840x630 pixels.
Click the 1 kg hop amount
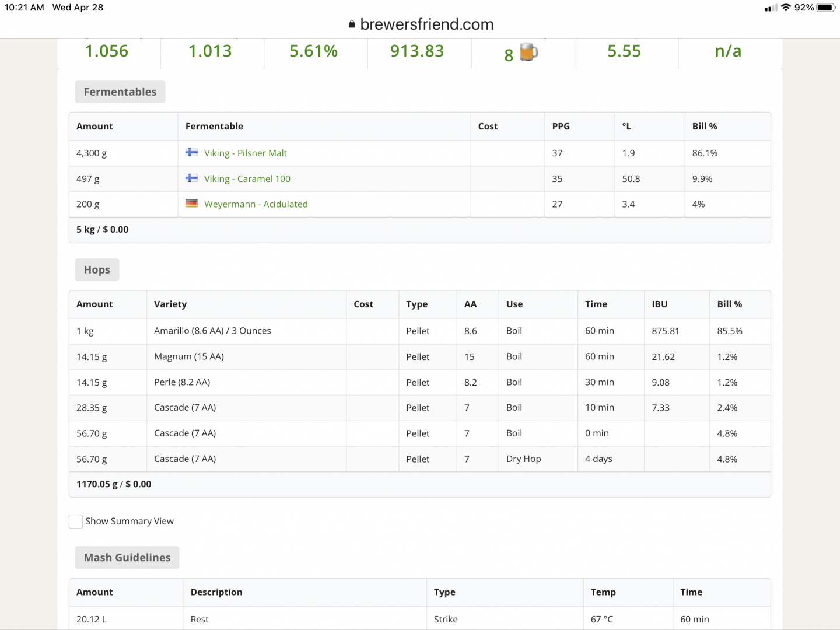coord(85,331)
